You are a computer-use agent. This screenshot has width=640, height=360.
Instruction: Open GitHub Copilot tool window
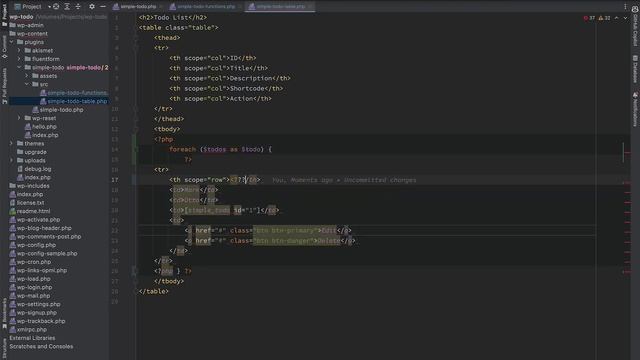tap(635, 25)
